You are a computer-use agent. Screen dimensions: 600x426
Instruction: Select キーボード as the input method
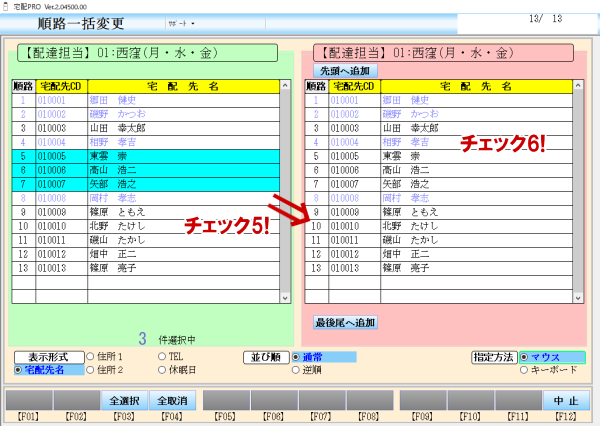pyautogui.click(x=525, y=370)
